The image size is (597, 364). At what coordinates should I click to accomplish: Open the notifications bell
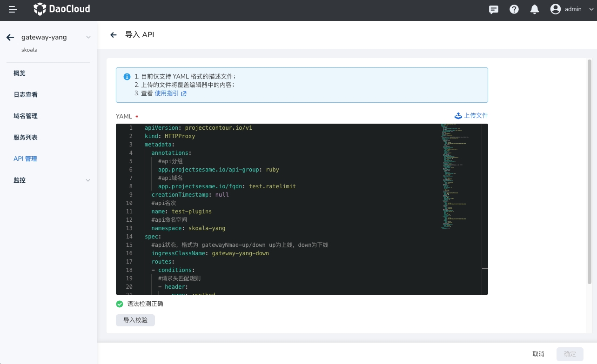[x=535, y=9]
